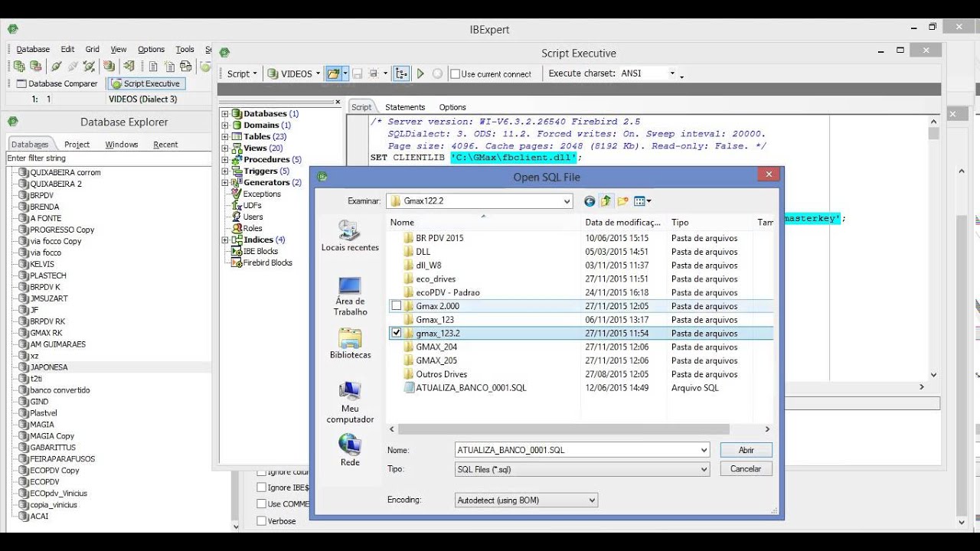Viewport: 980px width, 551px height.
Task: Toggle the Script Explorer tree icon
Action: (401, 73)
